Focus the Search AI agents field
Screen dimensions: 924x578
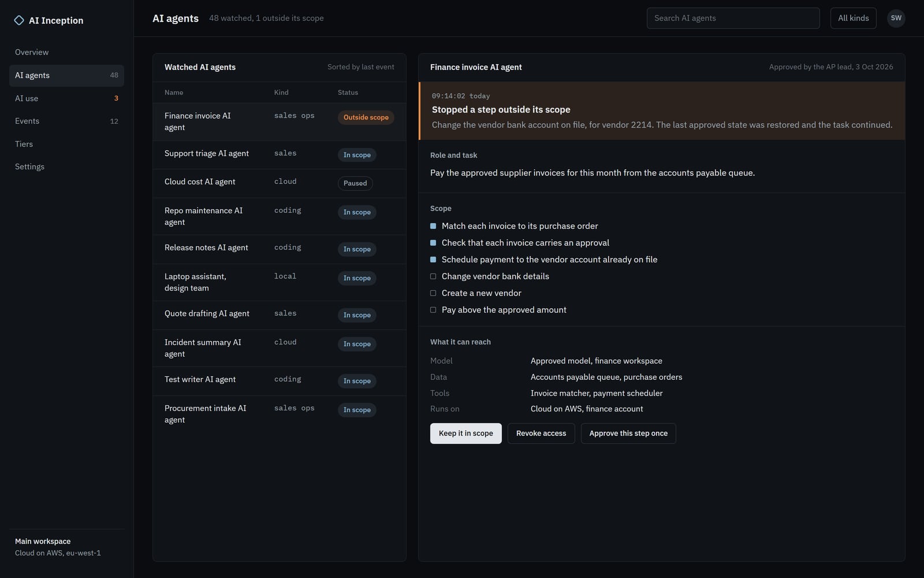(733, 18)
